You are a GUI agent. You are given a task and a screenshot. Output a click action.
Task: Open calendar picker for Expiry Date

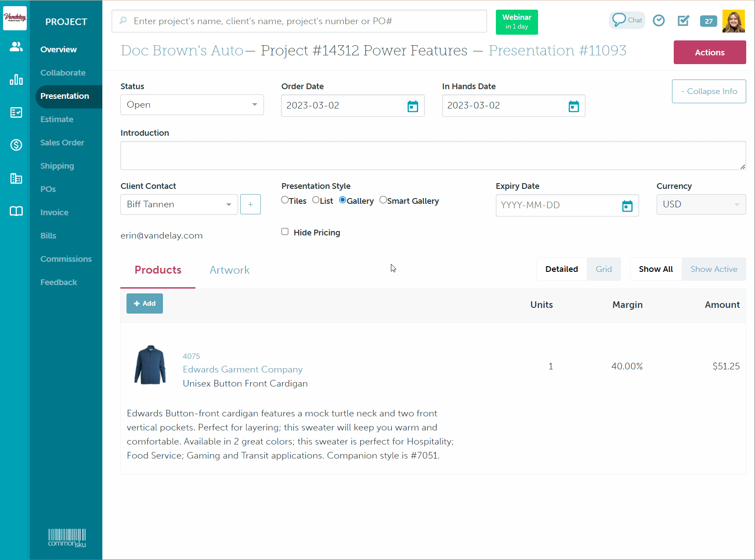tap(627, 206)
